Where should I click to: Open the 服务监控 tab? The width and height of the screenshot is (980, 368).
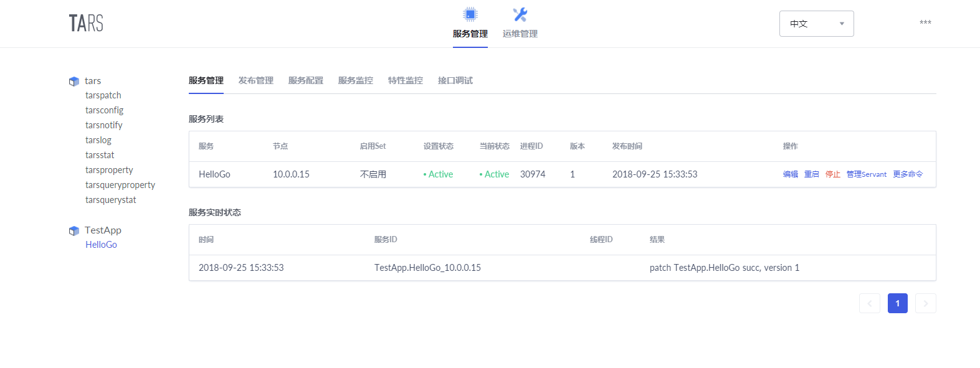point(356,80)
